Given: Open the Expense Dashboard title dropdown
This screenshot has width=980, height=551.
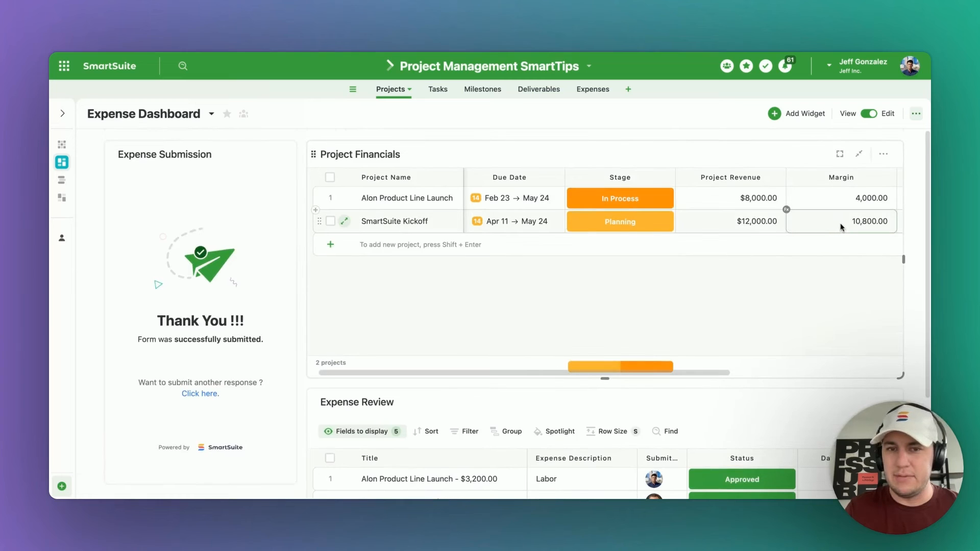Looking at the screenshot, I should coord(211,114).
